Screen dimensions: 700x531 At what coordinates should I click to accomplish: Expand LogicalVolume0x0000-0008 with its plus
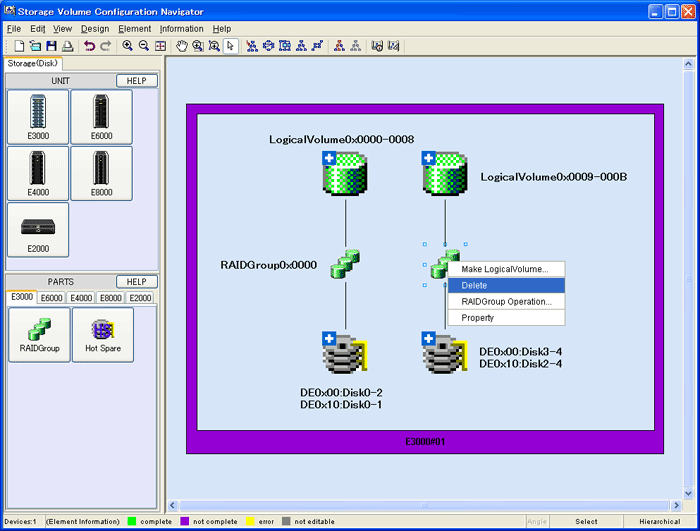coord(329,158)
